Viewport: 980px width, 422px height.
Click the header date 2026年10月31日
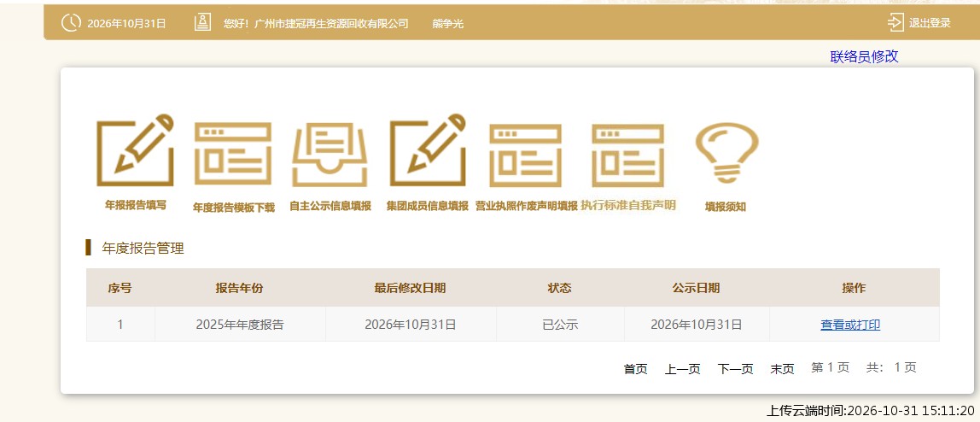[x=127, y=24]
